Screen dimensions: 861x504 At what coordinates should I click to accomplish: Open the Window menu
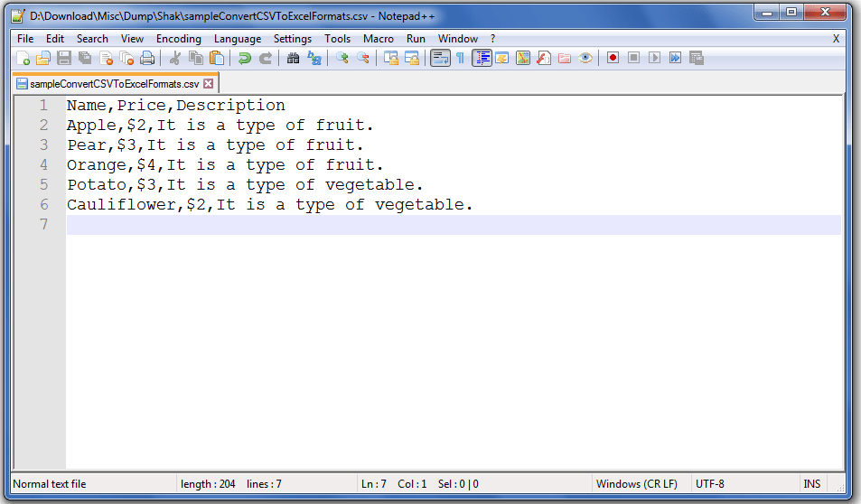coord(458,39)
